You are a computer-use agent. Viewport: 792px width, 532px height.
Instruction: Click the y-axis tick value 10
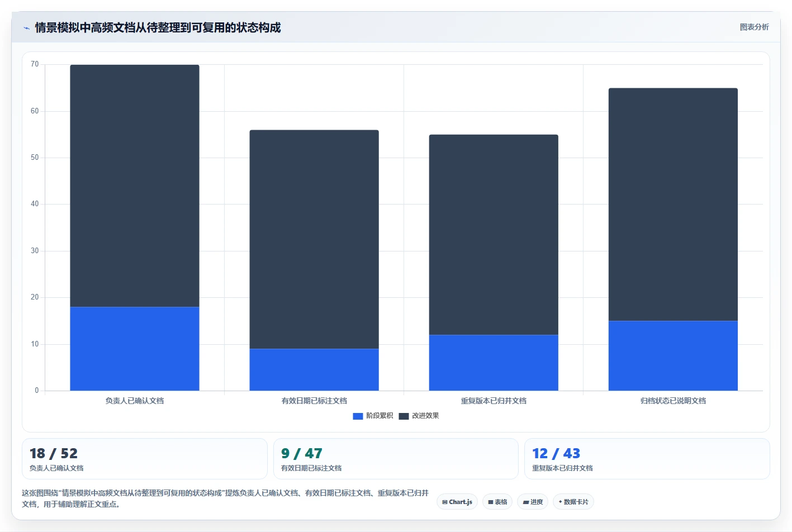35,344
